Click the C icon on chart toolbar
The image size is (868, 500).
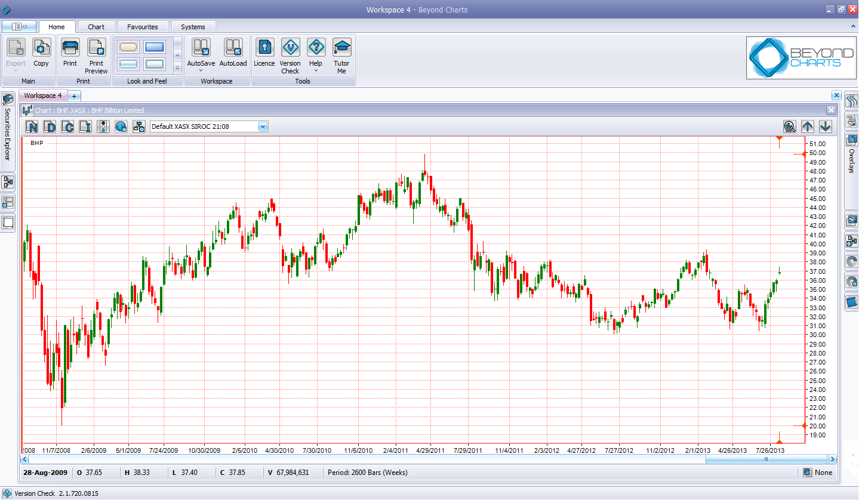(x=68, y=126)
